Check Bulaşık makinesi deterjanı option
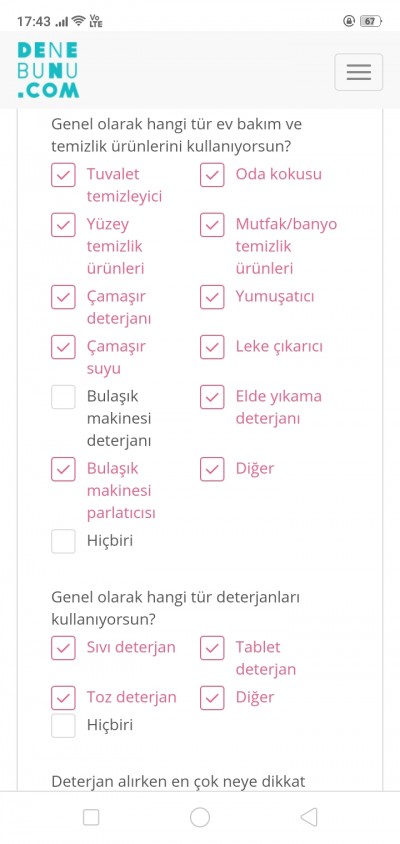The image size is (400, 844). [63, 397]
